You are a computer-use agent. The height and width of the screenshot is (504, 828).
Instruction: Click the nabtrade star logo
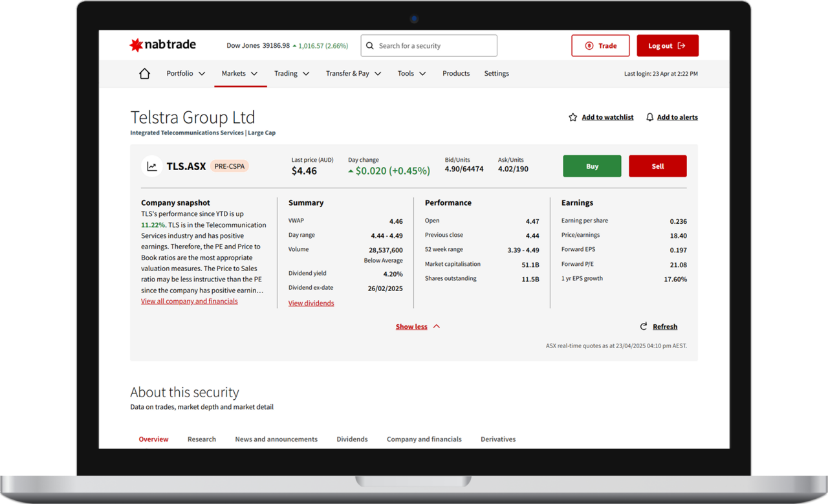136,45
